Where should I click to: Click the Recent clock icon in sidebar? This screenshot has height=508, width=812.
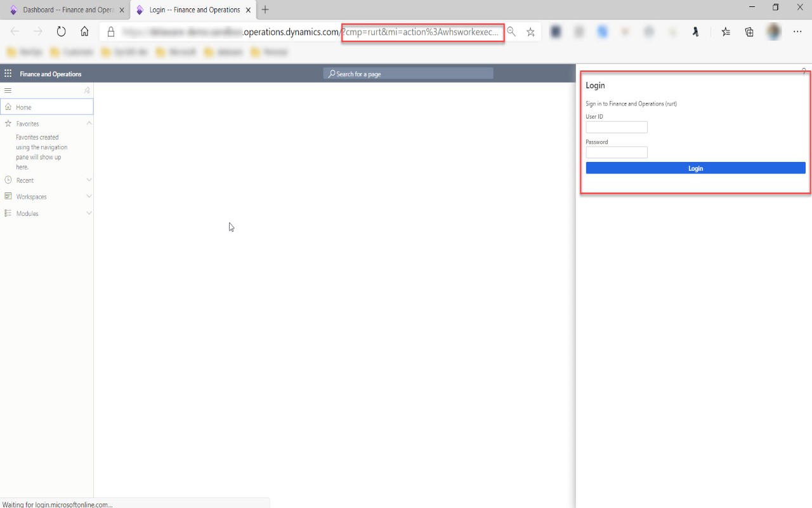(x=8, y=180)
